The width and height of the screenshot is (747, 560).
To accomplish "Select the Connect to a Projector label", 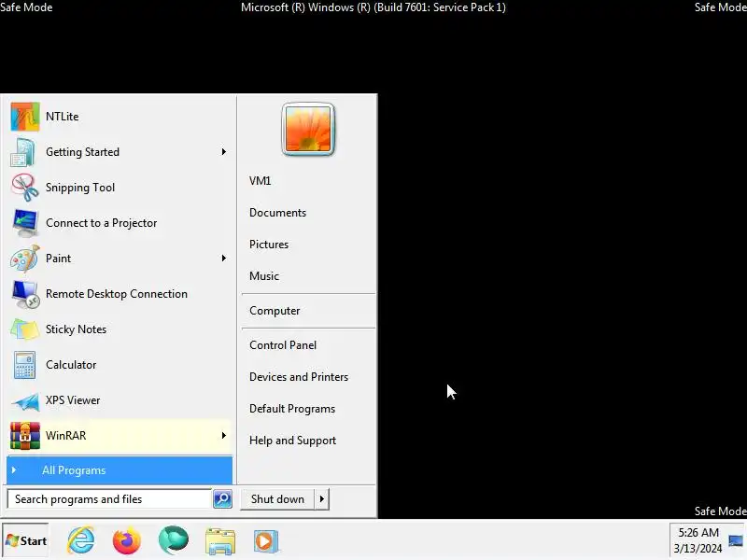I will click(x=101, y=223).
